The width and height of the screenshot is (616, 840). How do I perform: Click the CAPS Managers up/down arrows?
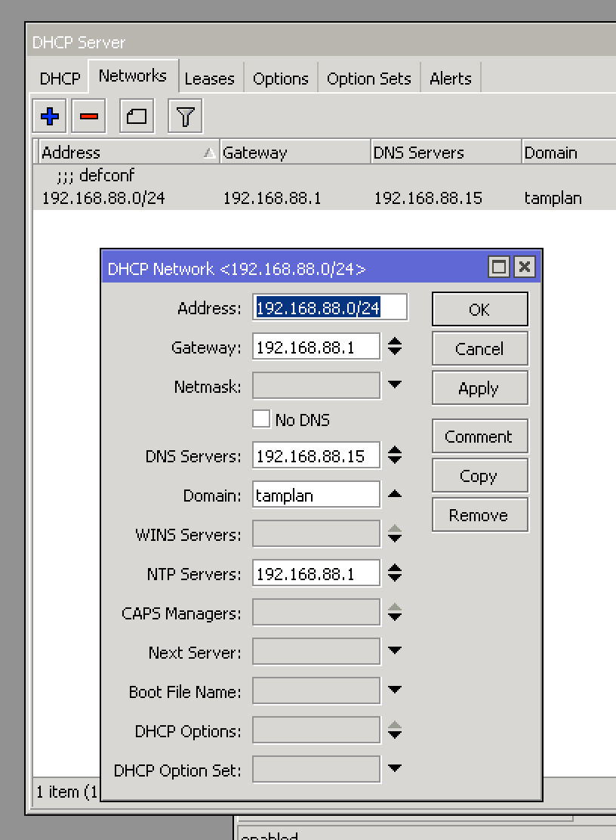pos(394,612)
